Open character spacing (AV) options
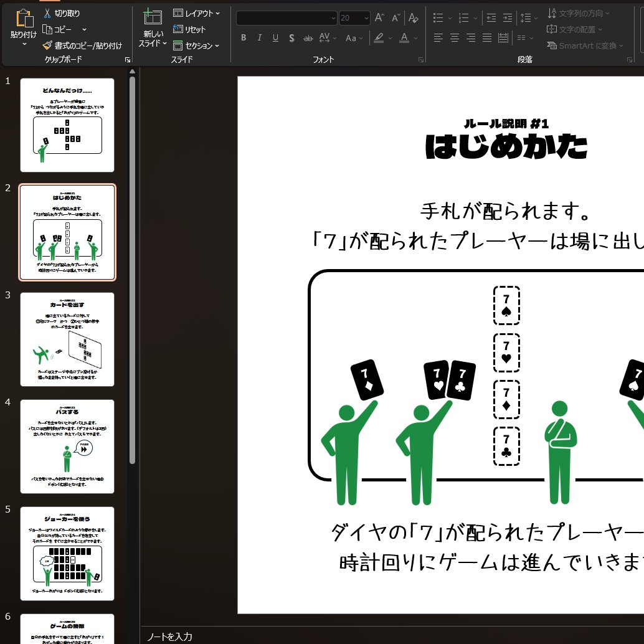The image size is (644, 644). click(x=328, y=38)
